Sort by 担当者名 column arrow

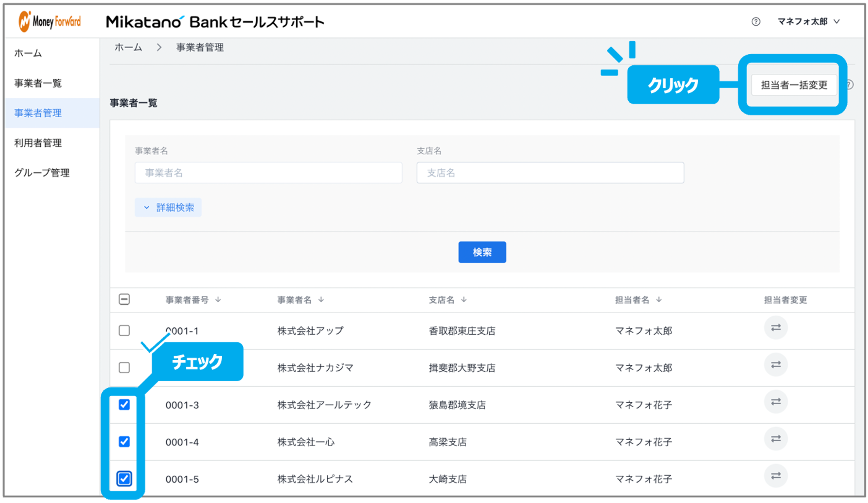(x=659, y=300)
